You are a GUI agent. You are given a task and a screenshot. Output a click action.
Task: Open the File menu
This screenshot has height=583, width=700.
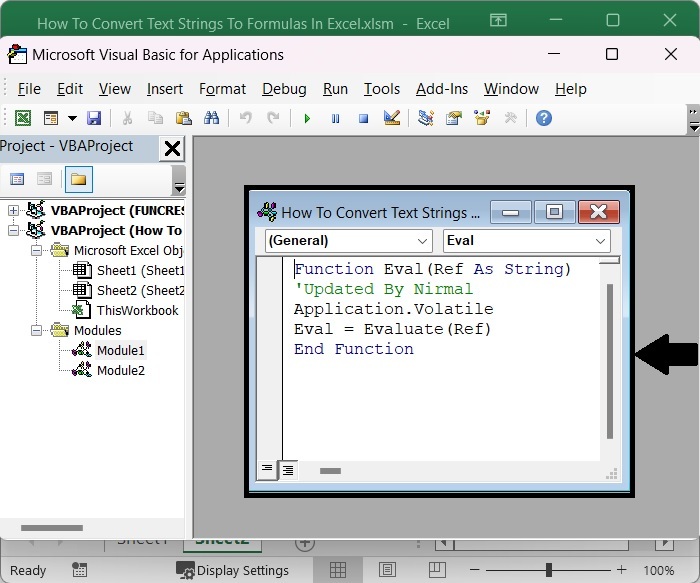click(x=29, y=89)
